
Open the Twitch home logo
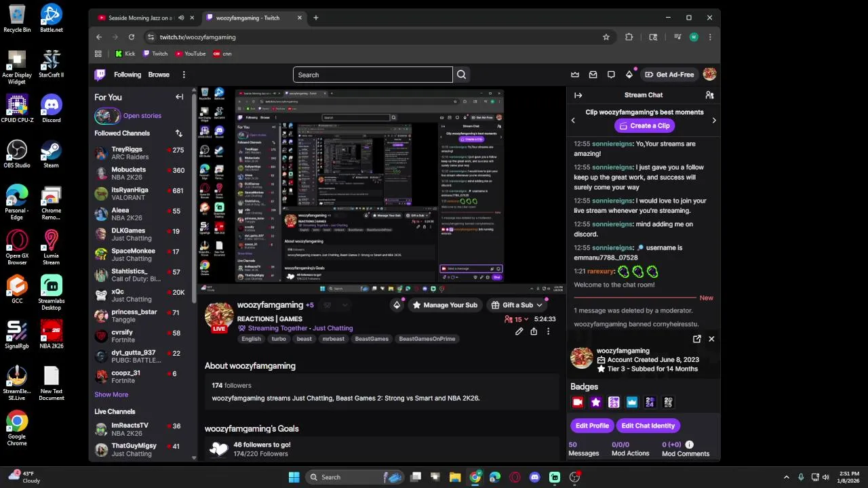pos(100,75)
